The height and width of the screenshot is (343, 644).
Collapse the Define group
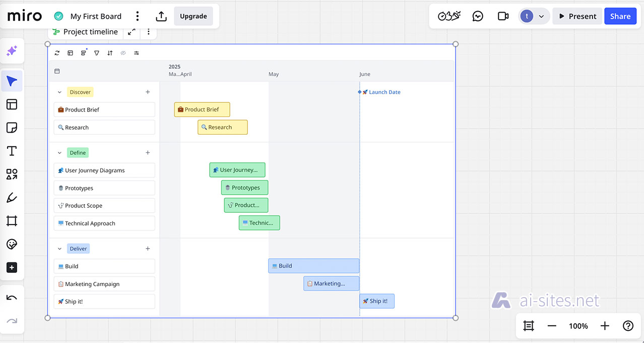59,153
